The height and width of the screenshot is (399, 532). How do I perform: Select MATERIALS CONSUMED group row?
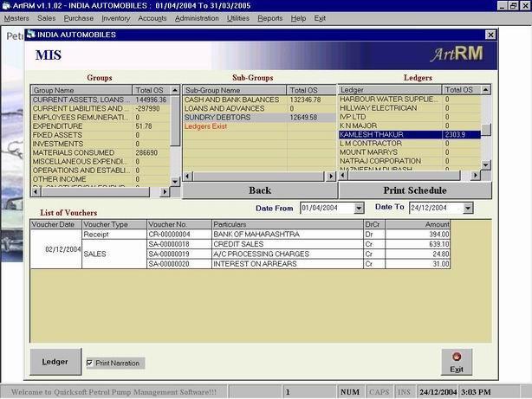point(101,152)
